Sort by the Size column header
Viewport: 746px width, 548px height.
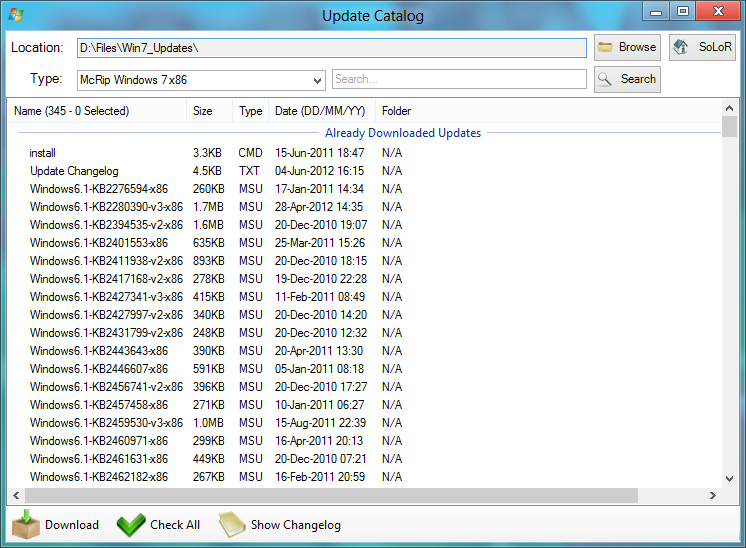tap(209, 111)
